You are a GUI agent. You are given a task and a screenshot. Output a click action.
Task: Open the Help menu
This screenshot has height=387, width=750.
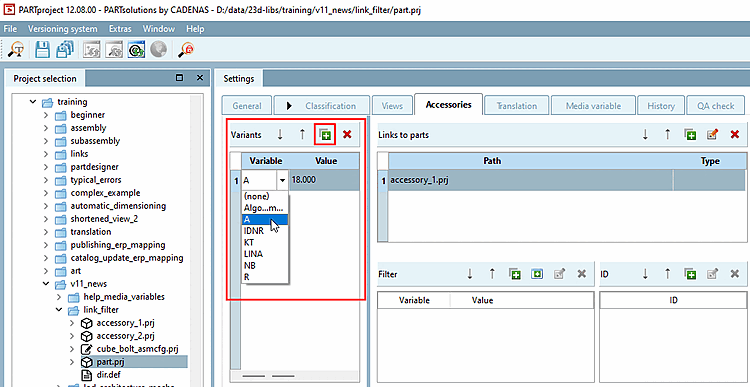pyautogui.click(x=195, y=29)
